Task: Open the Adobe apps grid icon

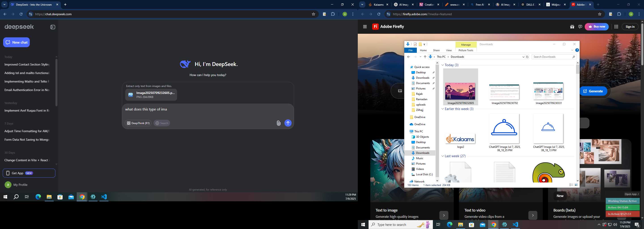Action: [616, 26]
